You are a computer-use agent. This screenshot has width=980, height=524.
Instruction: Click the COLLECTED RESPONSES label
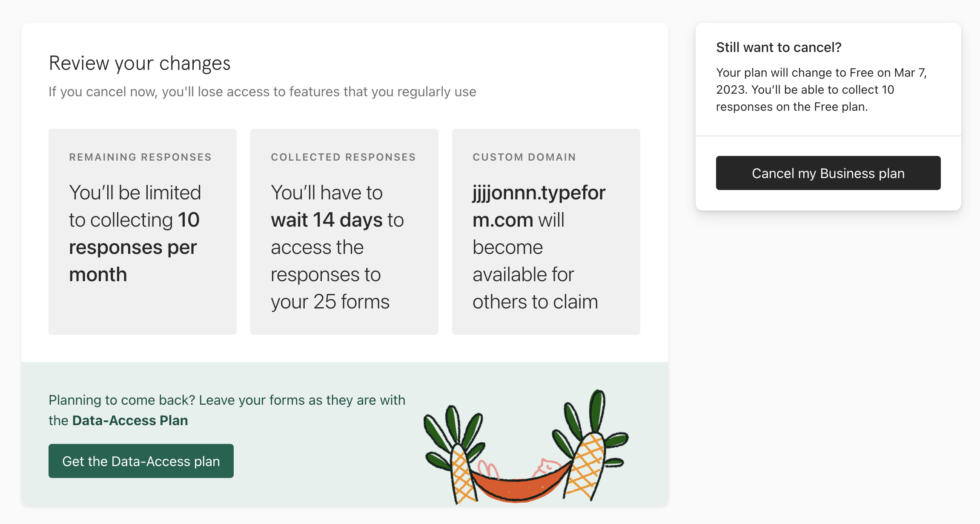(344, 157)
